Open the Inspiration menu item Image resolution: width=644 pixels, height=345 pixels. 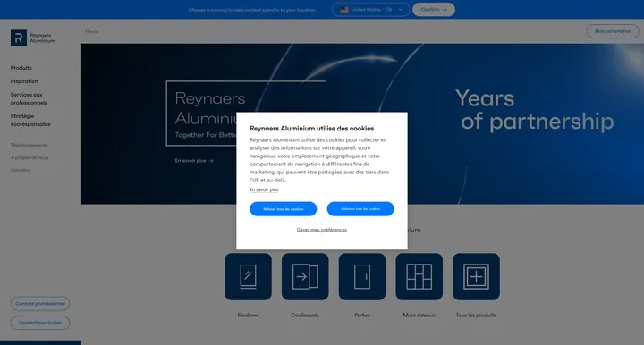click(x=24, y=81)
